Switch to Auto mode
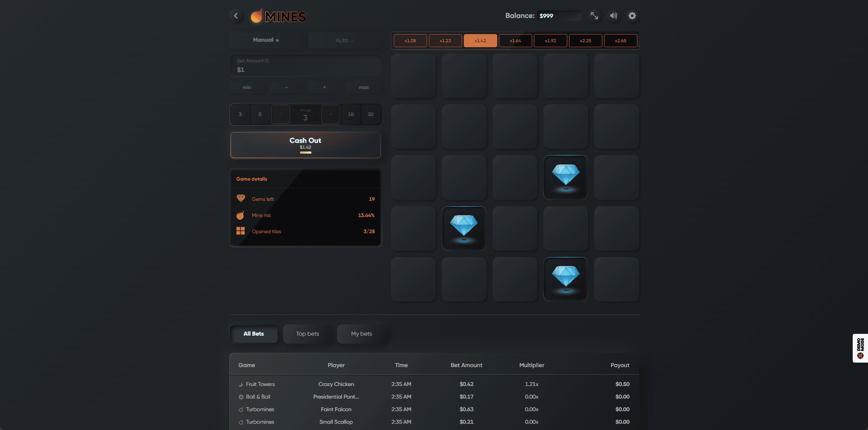The image size is (868, 430). (x=345, y=40)
